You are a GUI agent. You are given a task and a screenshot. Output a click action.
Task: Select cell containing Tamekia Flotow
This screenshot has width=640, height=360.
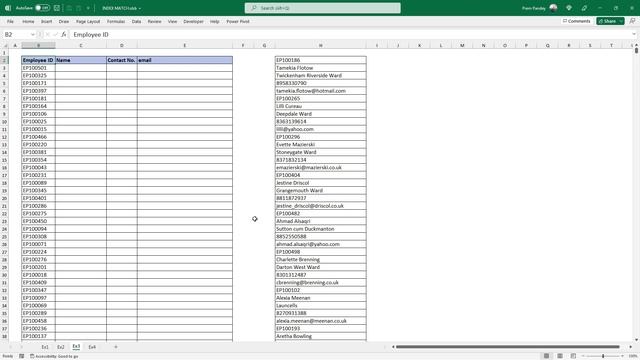(320, 68)
